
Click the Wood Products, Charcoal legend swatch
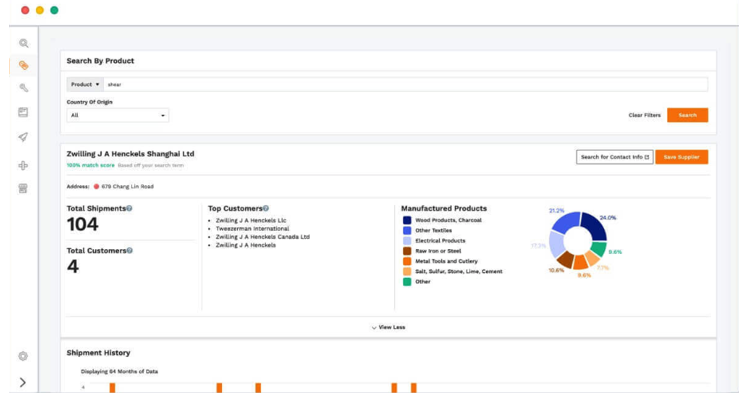(407, 220)
